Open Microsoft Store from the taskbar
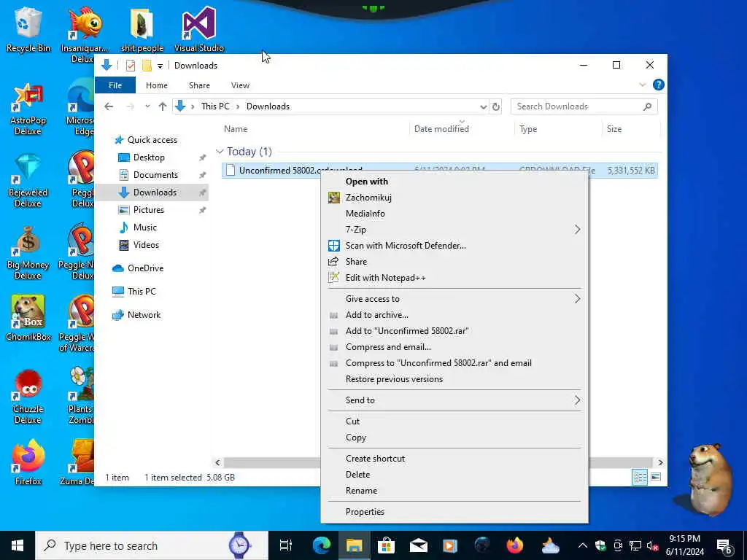Screen dimensions: 747x560 click(386, 545)
